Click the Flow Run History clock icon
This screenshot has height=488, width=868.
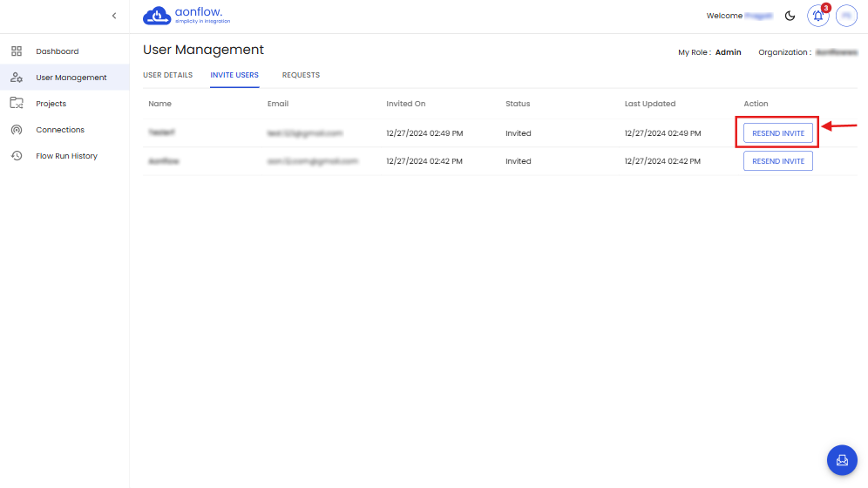[x=16, y=156]
